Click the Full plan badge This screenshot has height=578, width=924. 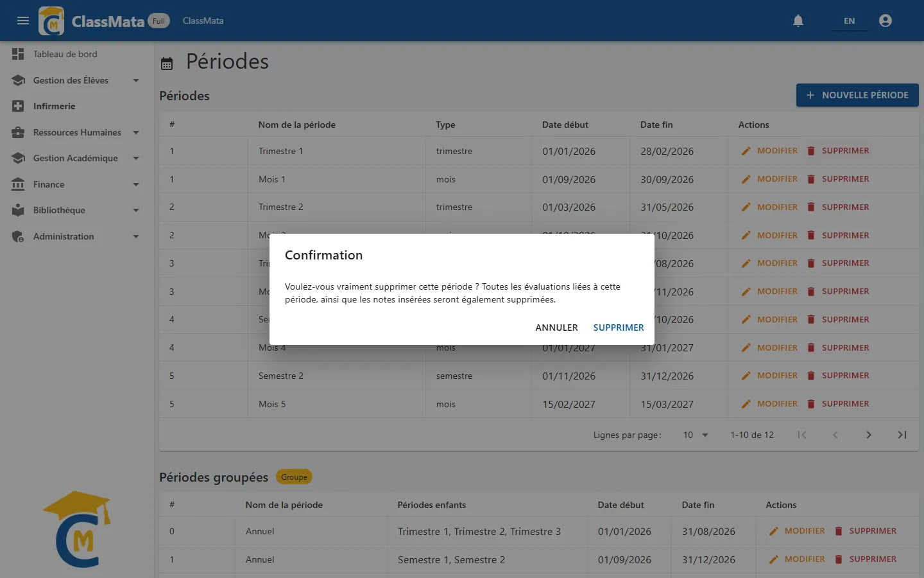coord(158,21)
